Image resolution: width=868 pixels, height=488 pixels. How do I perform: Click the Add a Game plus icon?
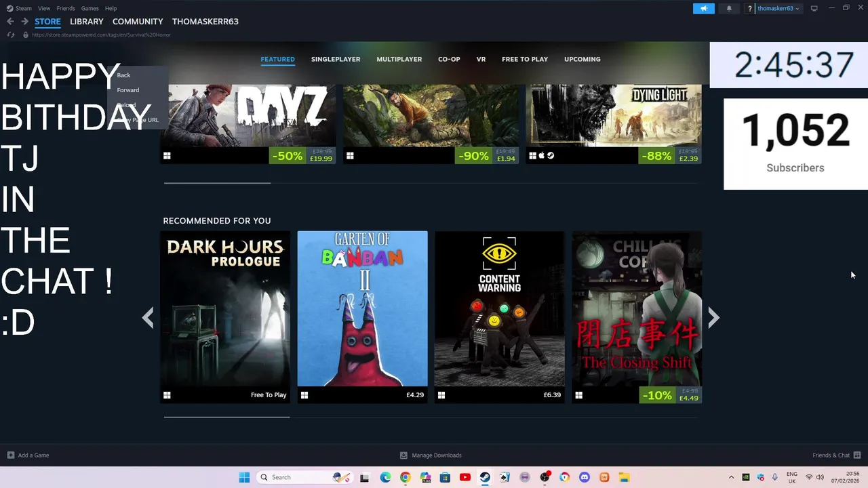point(10,455)
